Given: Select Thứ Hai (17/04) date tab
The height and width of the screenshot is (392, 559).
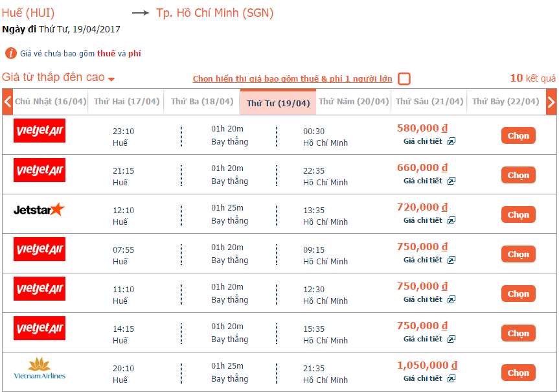Looking at the screenshot, I should [x=126, y=102].
